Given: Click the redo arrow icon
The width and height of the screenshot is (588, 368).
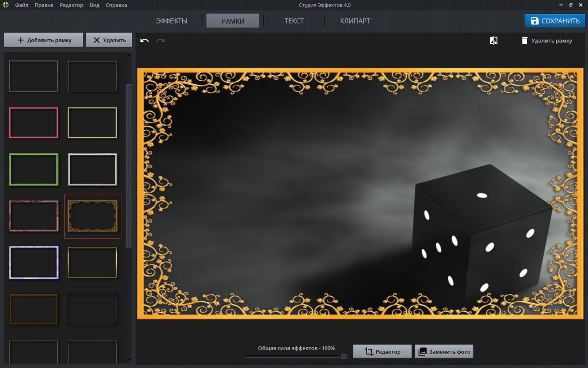Looking at the screenshot, I should [160, 40].
